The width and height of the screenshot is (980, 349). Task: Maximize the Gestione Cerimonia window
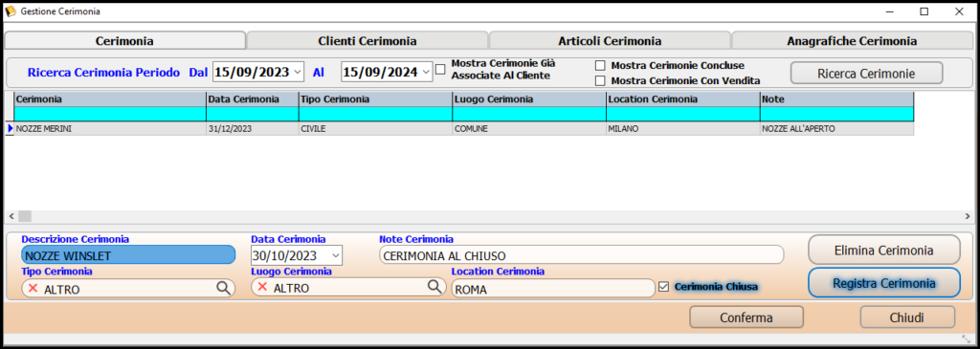(x=924, y=11)
